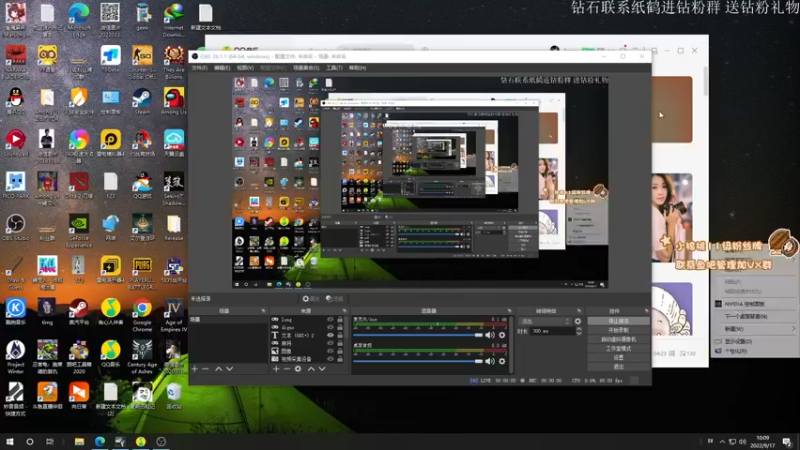Add a new source with plus icon
The height and width of the screenshot is (450, 800).
tap(276, 369)
